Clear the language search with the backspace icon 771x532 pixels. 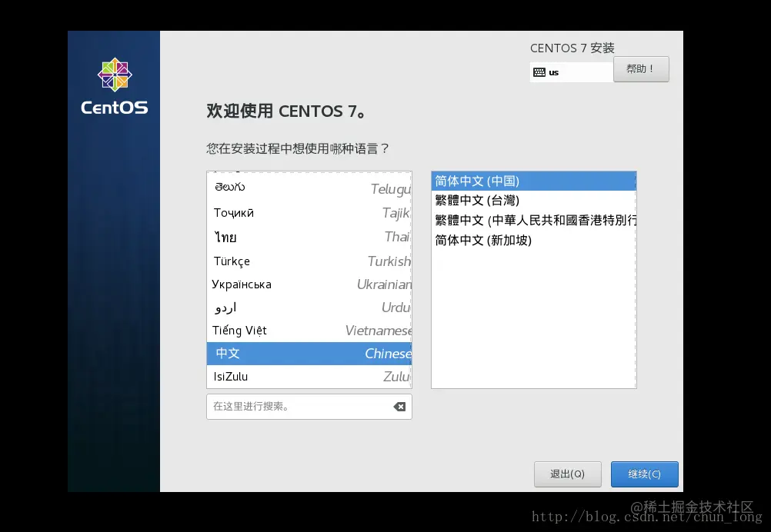pos(399,407)
